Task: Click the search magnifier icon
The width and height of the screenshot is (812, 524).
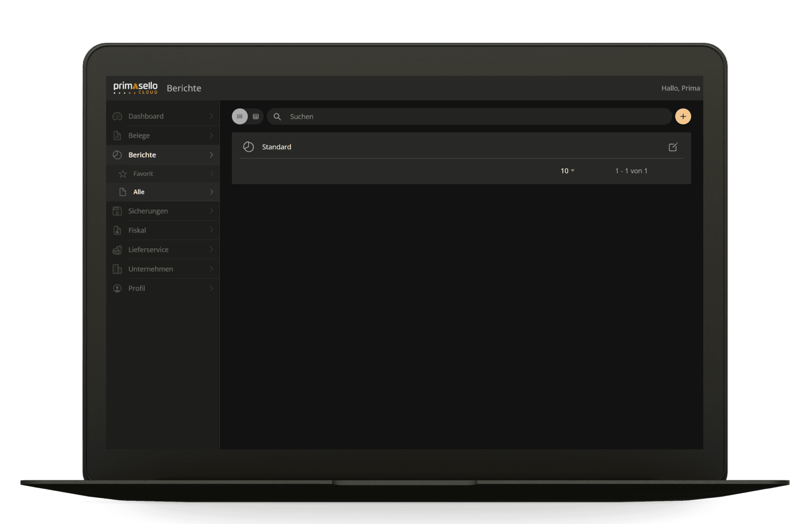Action: pos(277,116)
